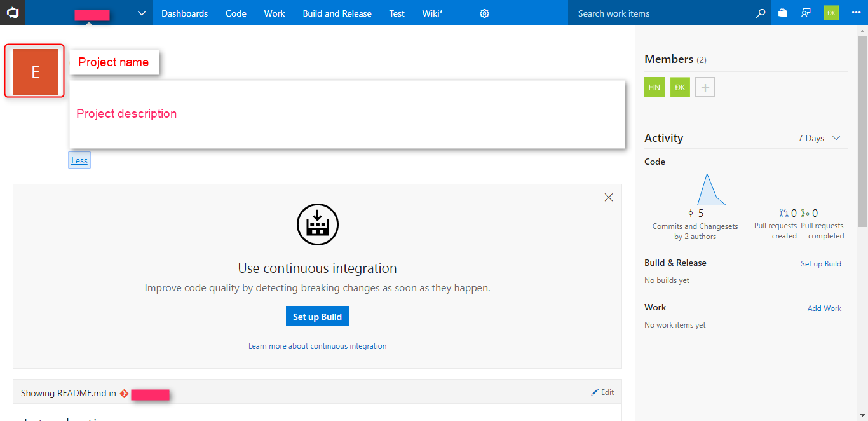Viewport: 868px width, 421px height.
Task: Dismiss the continuous integration banner
Action: (x=609, y=197)
